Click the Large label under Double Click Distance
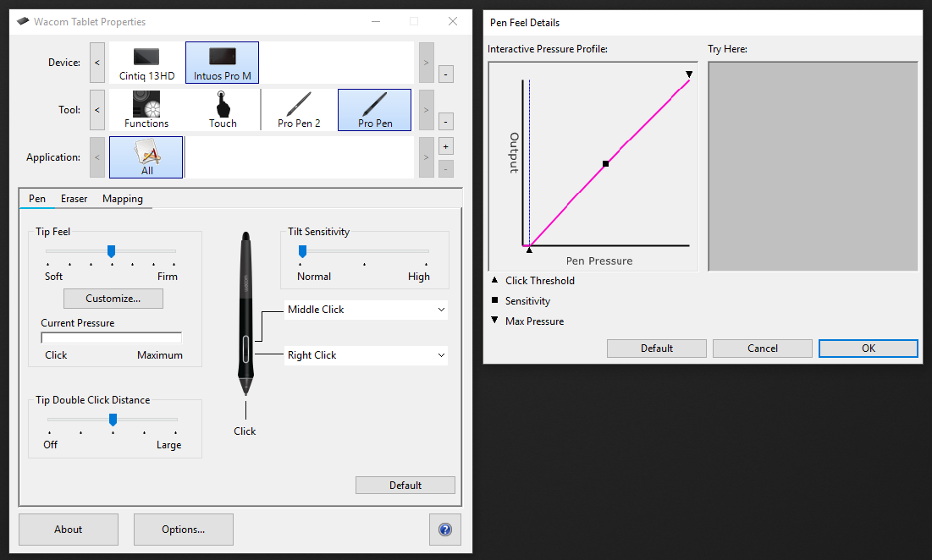 [x=168, y=445]
